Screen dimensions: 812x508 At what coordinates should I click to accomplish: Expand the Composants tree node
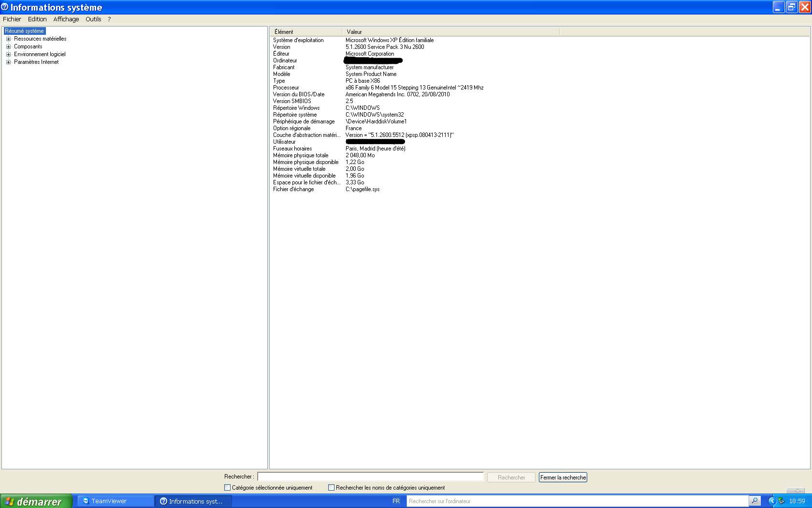(x=8, y=46)
